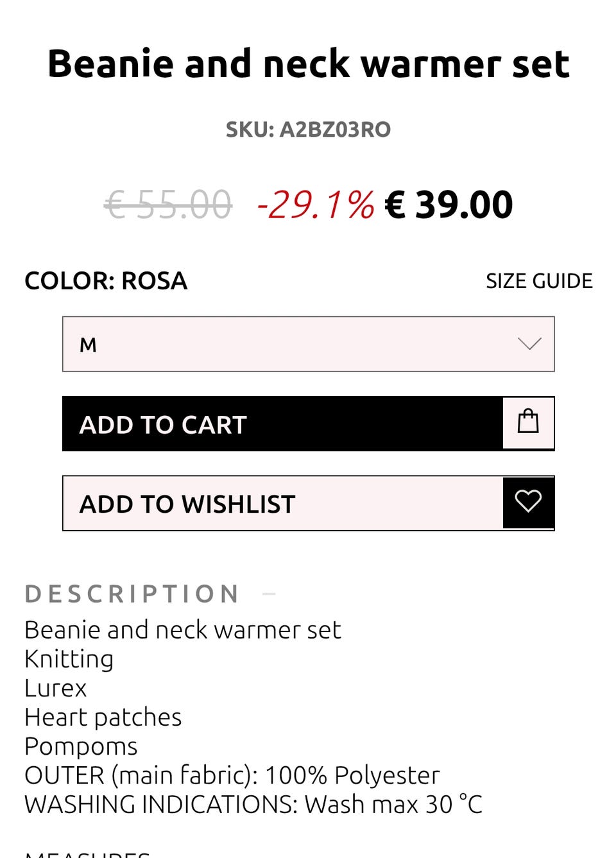The width and height of the screenshot is (616, 858).
Task: Click the crossed-out € 55.00 original price
Action: pyautogui.click(x=168, y=205)
